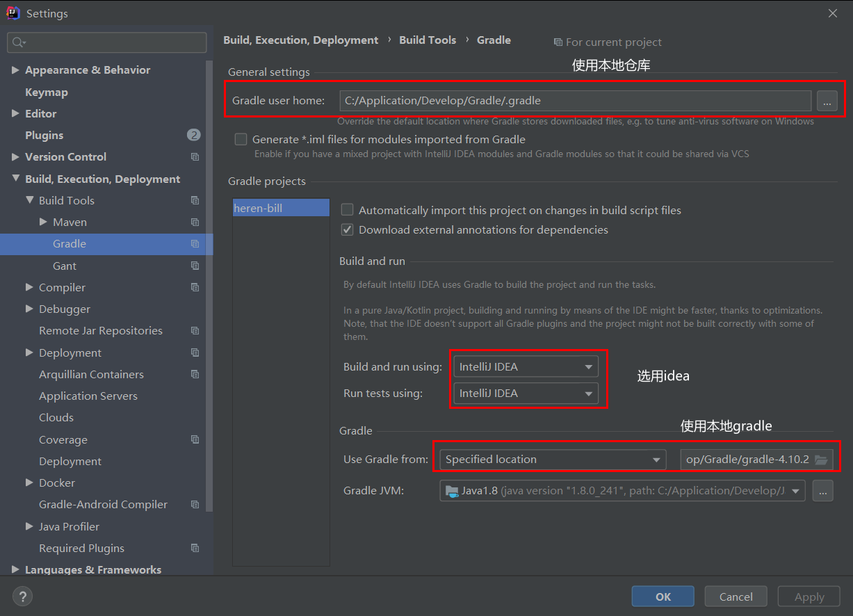Expand the Version Control section
This screenshot has height=616, width=853.
15,157
